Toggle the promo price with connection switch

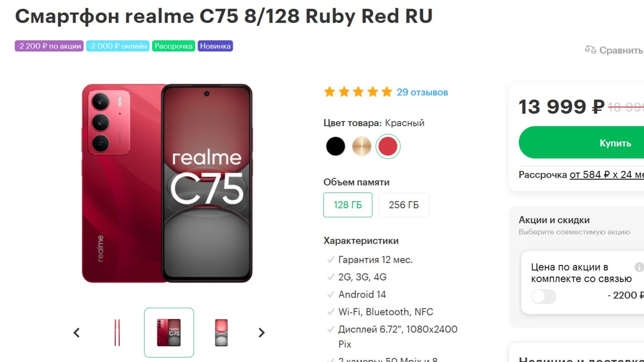(544, 296)
